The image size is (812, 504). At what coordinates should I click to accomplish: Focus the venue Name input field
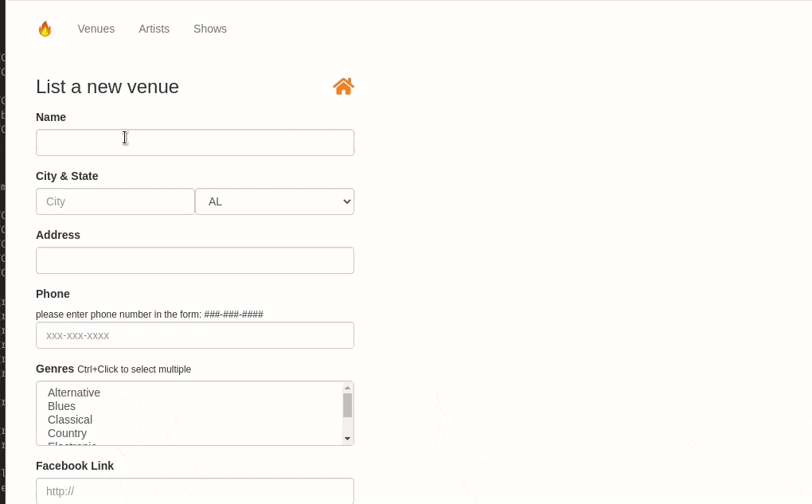click(195, 143)
